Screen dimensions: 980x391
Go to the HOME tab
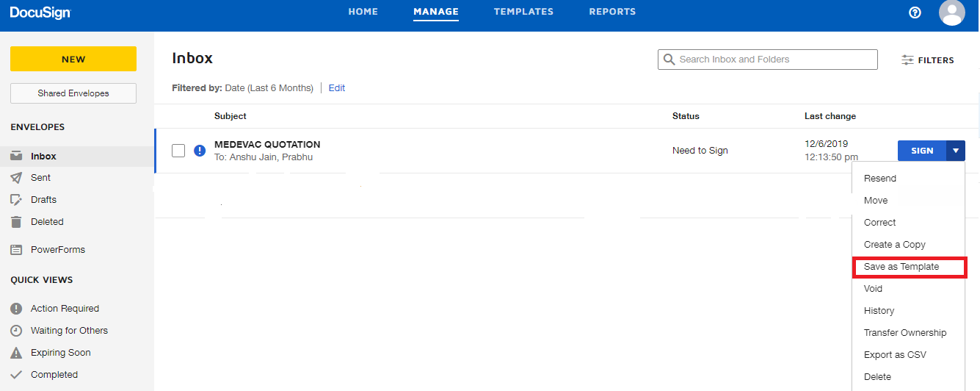(363, 12)
